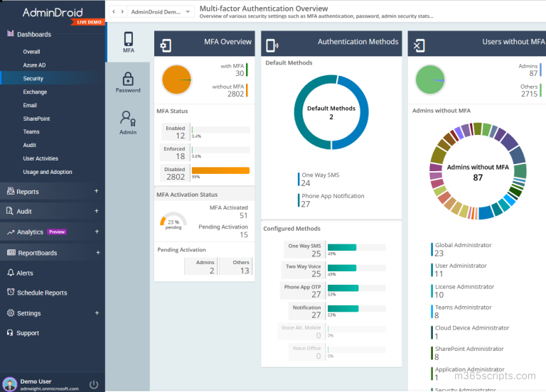The height and width of the screenshot is (392, 546).
Task: Click the power/logout icon beside Demo User
Action: tap(94, 384)
